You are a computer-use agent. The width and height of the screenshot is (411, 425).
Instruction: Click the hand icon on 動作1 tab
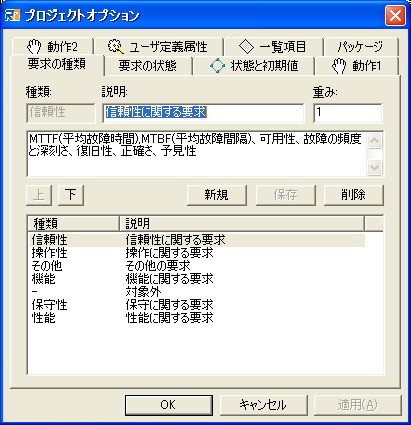(x=339, y=66)
